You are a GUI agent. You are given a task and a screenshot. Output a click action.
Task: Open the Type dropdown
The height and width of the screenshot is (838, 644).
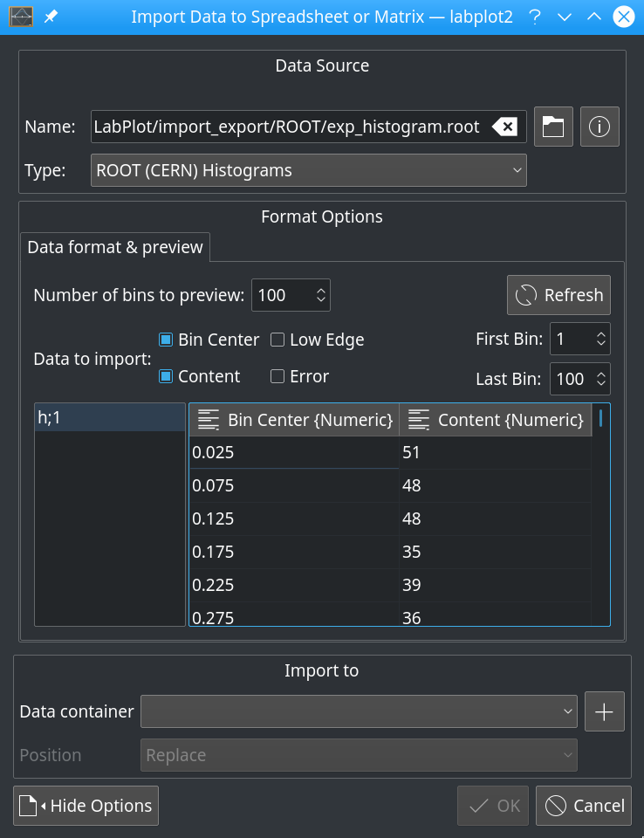(308, 170)
